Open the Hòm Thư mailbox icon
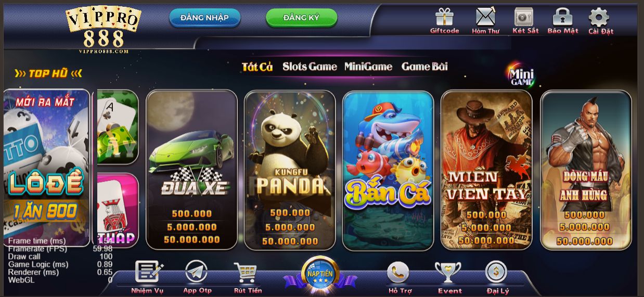Viewport: 644px width, 297px height. coord(485,17)
